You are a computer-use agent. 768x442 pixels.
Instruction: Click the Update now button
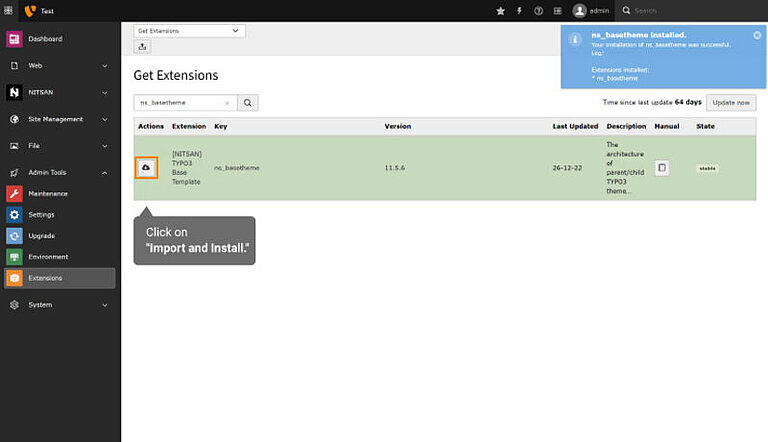731,102
